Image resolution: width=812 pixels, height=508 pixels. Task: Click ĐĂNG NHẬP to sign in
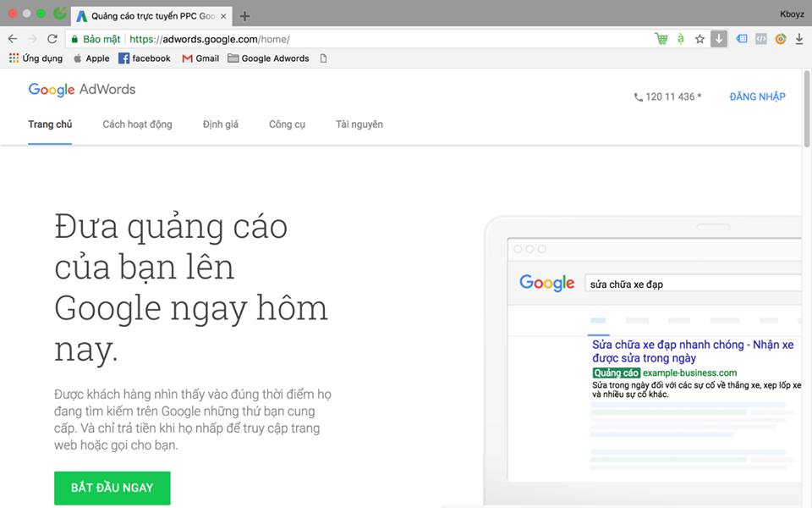[757, 97]
